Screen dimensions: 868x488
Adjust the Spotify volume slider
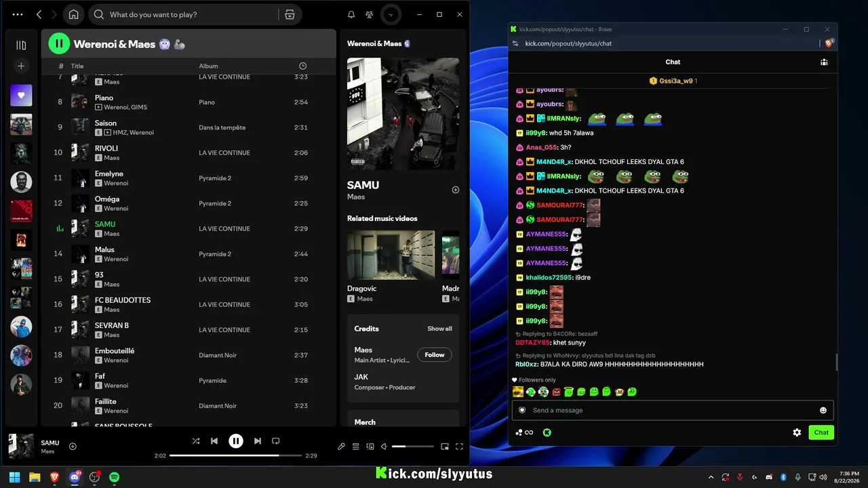point(412,447)
